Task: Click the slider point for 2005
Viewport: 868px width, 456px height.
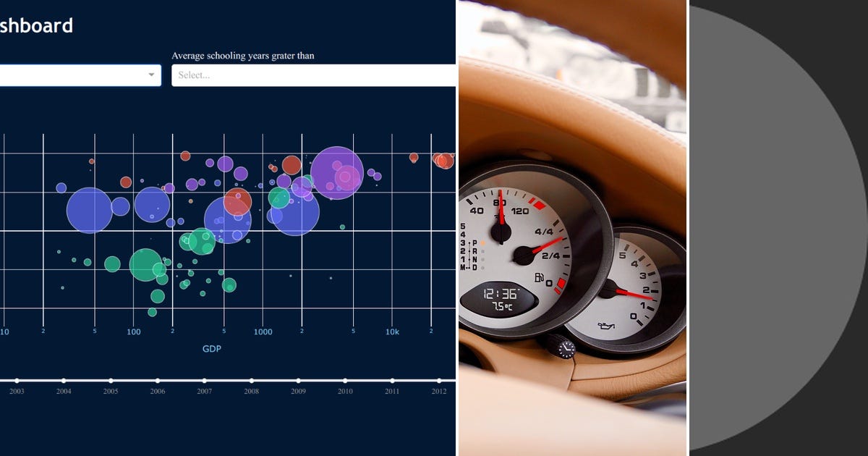Action: [x=111, y=379]
